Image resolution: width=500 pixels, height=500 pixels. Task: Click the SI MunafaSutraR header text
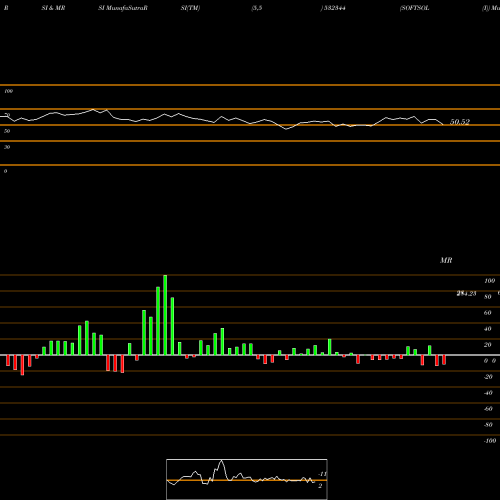(x=123, y=8)
